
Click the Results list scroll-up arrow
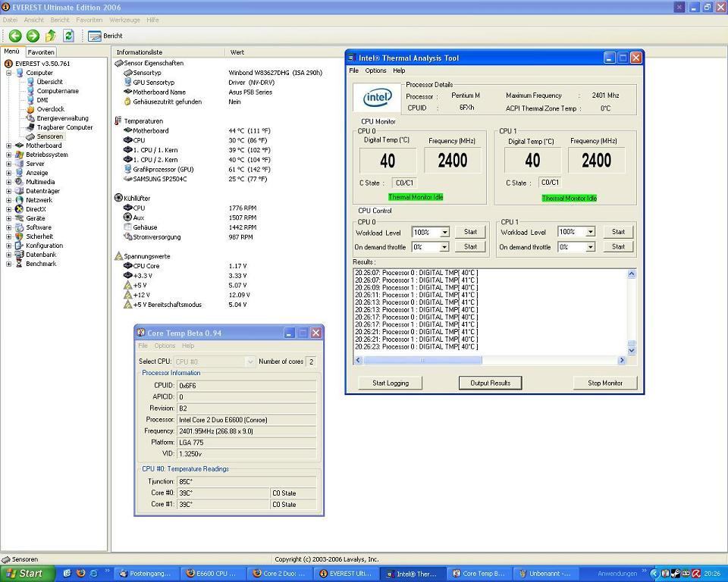[x=632, y=274]
